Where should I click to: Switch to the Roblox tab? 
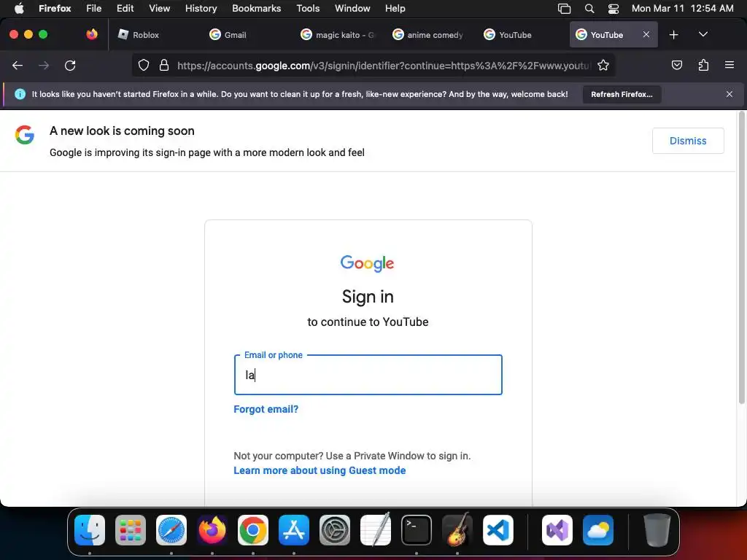click(153, 35)
